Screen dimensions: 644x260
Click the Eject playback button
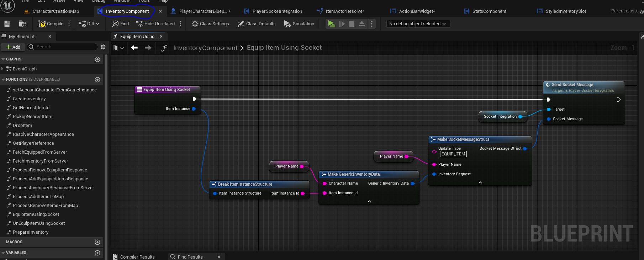[362, 24]
